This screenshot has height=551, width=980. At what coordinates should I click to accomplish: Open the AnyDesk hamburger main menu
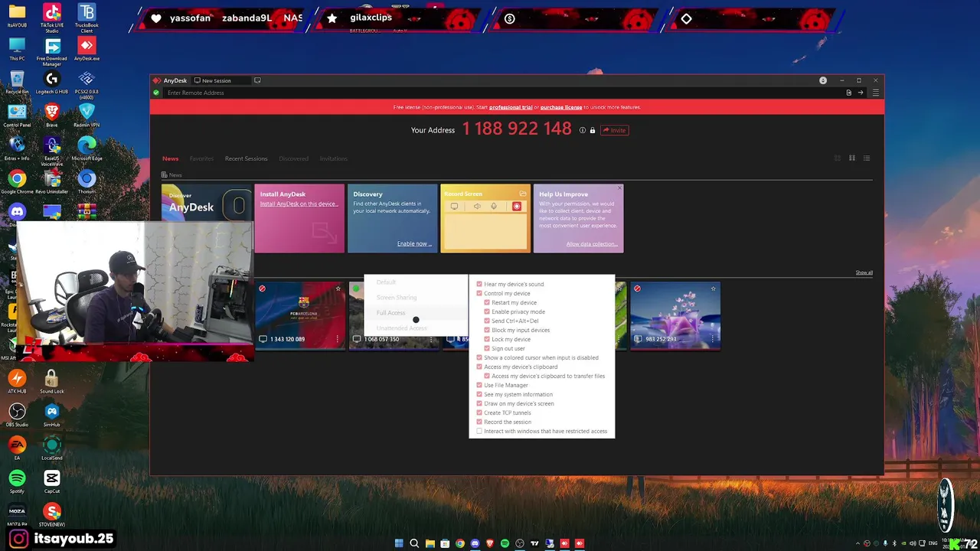(x=876, y=93)
